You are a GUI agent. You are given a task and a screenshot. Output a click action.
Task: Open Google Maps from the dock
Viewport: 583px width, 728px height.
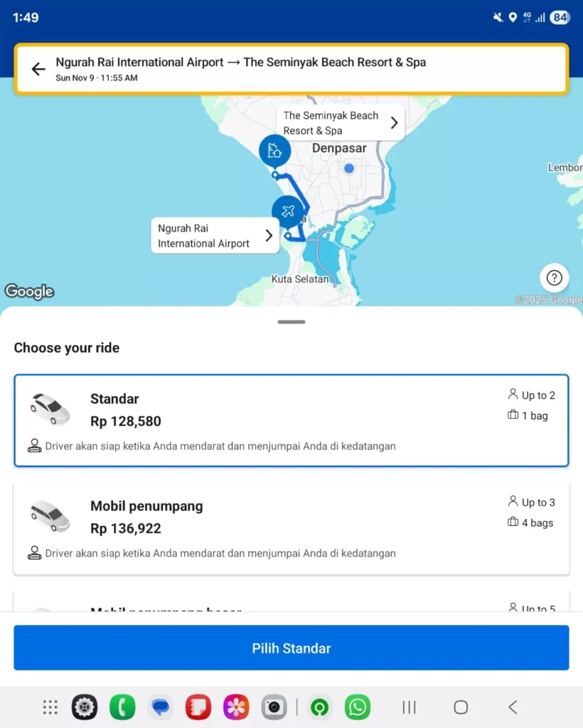tap(319, 707)
